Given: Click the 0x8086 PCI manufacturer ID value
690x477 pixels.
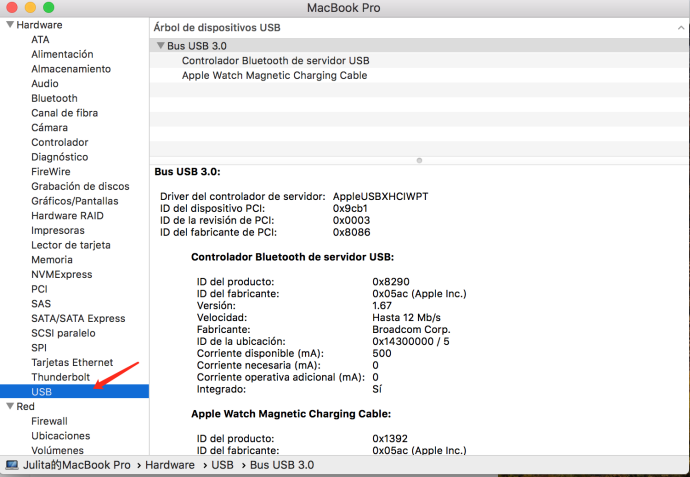Looking at the screenshot, I should tap(351, 232).
